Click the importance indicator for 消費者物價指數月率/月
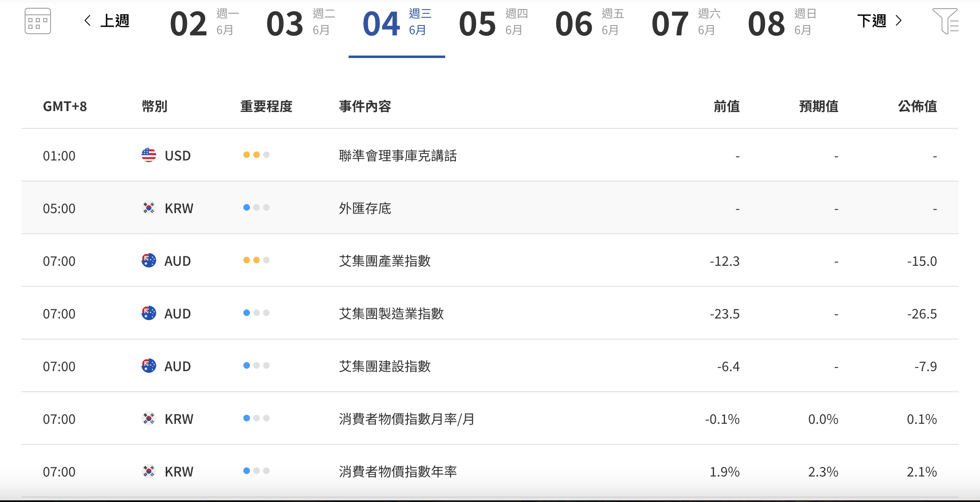980x502 pixels. [256, 418]
